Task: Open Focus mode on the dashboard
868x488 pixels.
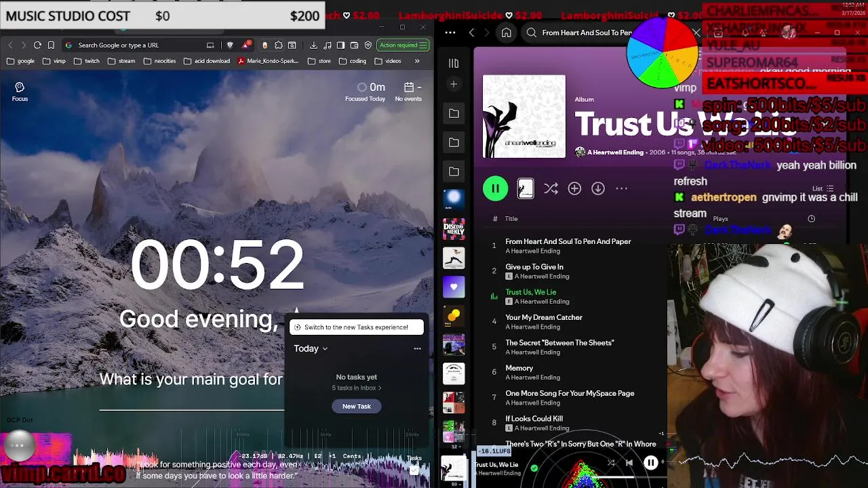Action: (20, 91)
